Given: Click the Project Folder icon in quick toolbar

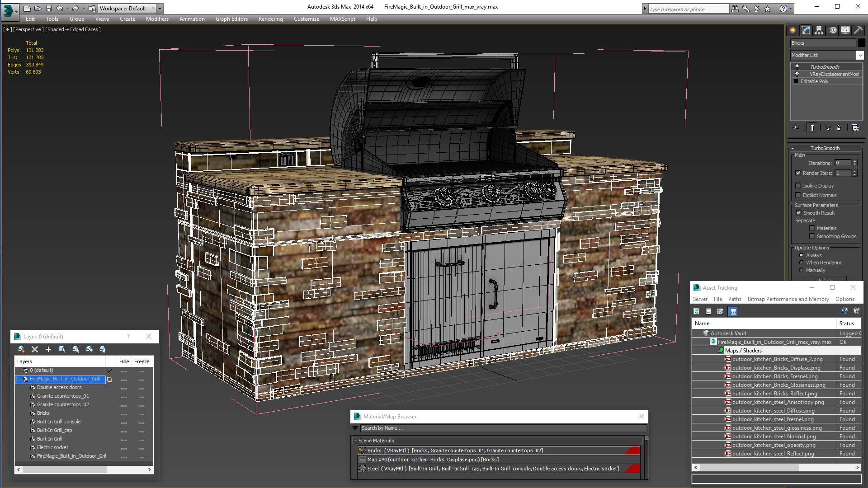Looking at the screenshot, I should click(92, 8).
